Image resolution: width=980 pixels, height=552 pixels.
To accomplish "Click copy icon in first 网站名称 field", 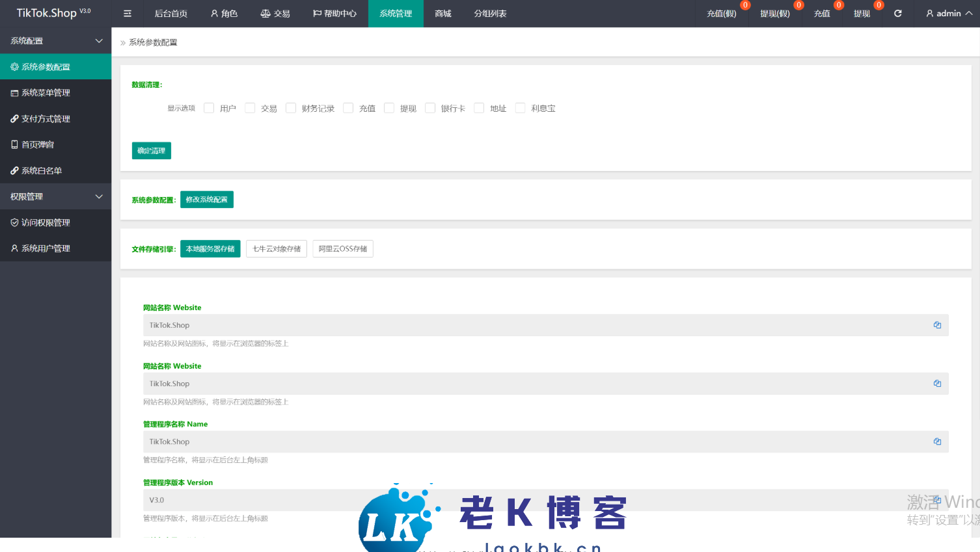I will (x=937, y=325).
